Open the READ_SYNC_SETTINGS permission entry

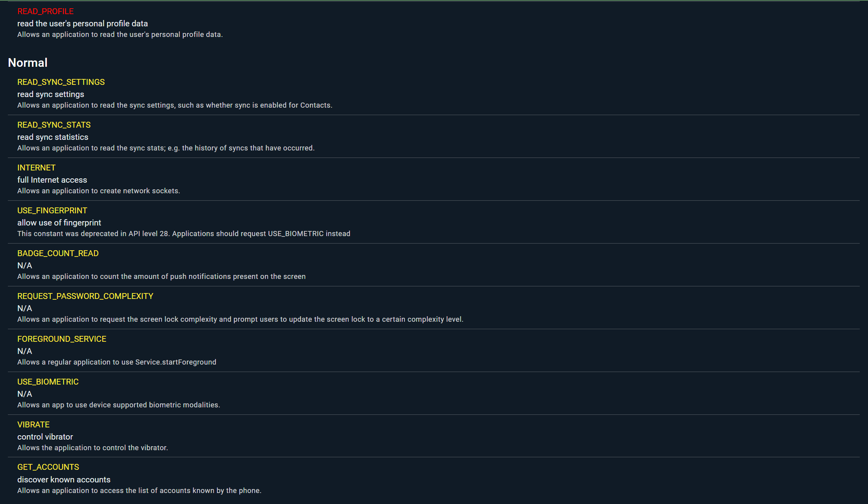click(61, 82)
